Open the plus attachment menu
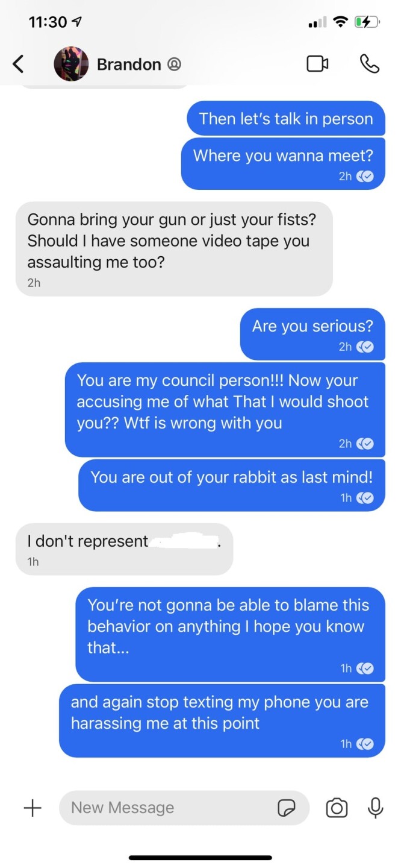Image resolution: width=401 pixels, height=868 pixels. (x=33, y=808)
